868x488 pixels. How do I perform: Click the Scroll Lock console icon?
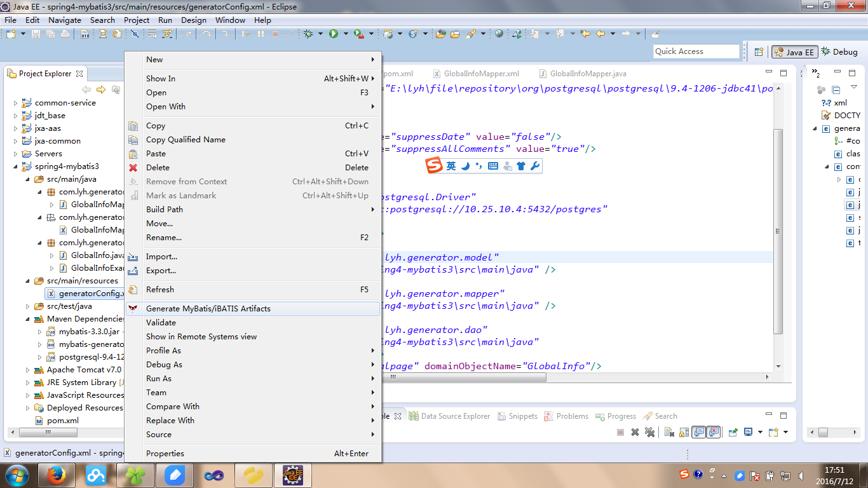tap(684, 432)
